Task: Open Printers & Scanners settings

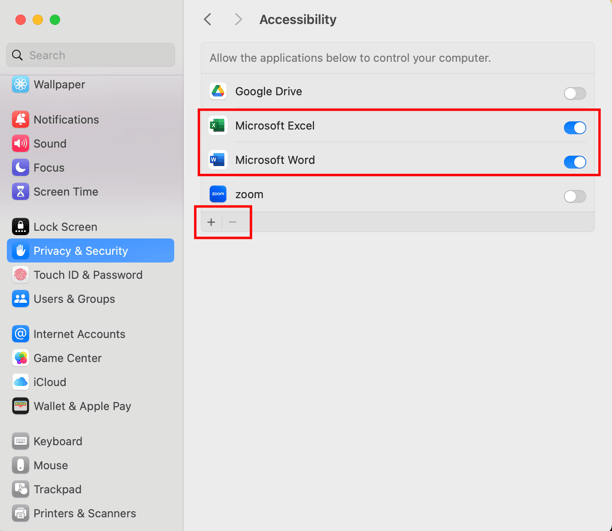Action: pyautogui.click(x=84, y=514)
